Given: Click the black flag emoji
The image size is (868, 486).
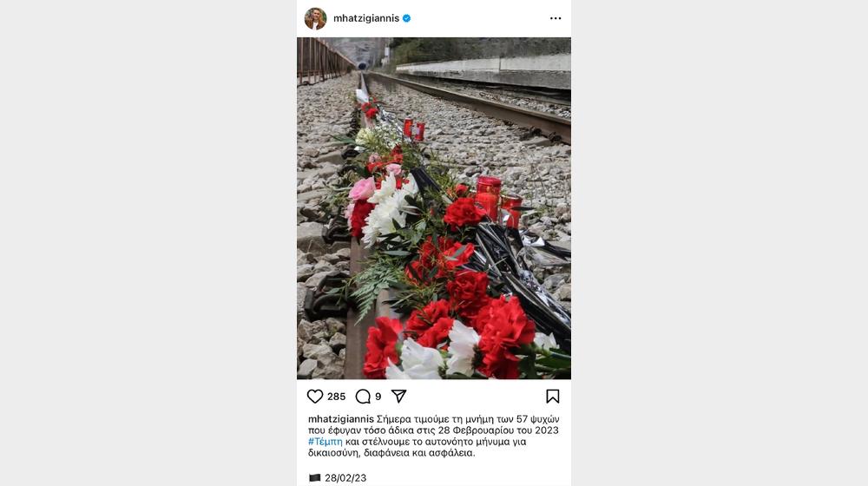Looking at the screenshot, I should (x=314, y=477).
